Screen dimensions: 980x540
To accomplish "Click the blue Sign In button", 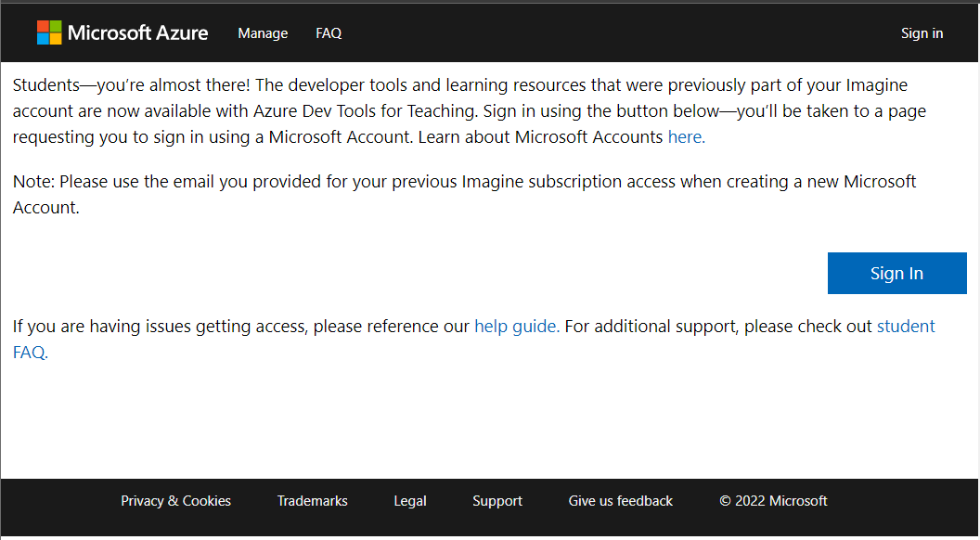I will 896,273.
